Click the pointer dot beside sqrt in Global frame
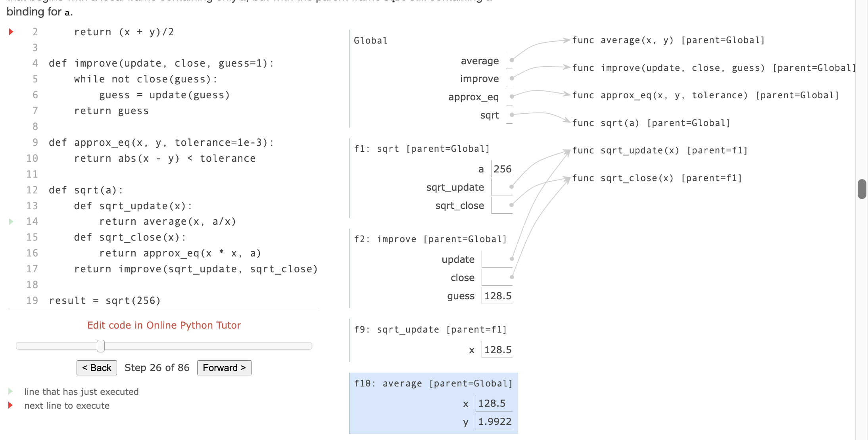Screen dimensions: 868x440 tap(512, 115)
